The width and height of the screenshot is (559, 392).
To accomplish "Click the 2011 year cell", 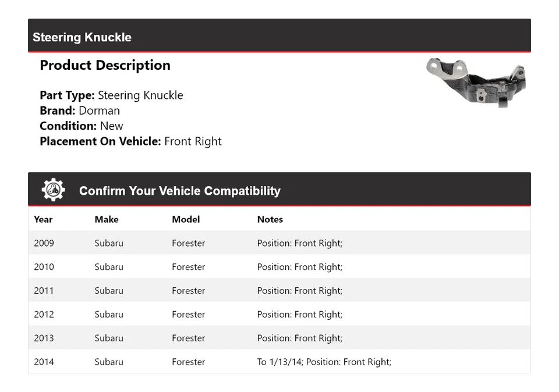I will [44, 291].
